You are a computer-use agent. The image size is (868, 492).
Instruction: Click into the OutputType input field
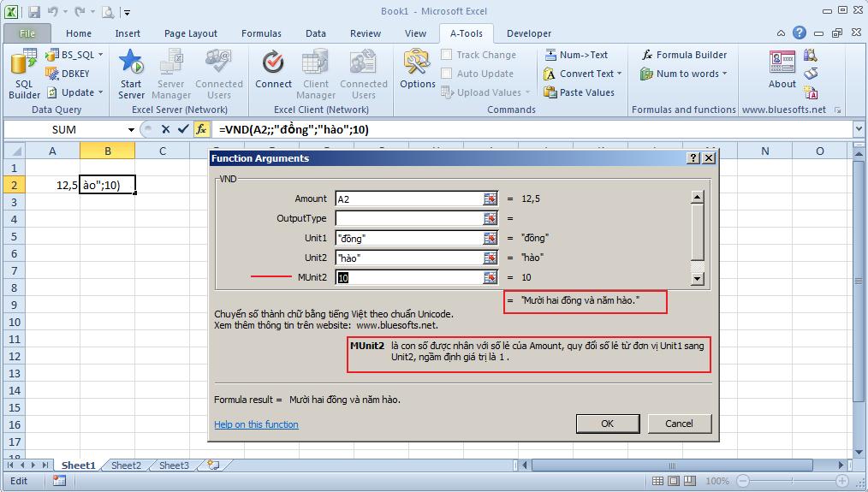(409, 218)
